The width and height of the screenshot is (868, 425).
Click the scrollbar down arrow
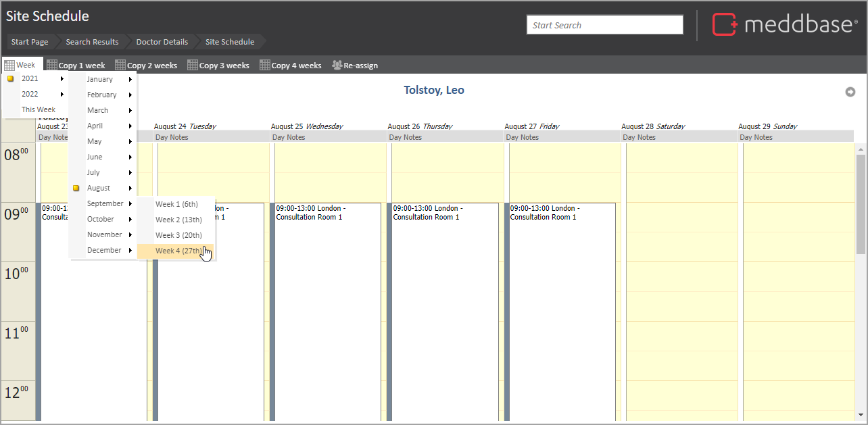point(861,415)
